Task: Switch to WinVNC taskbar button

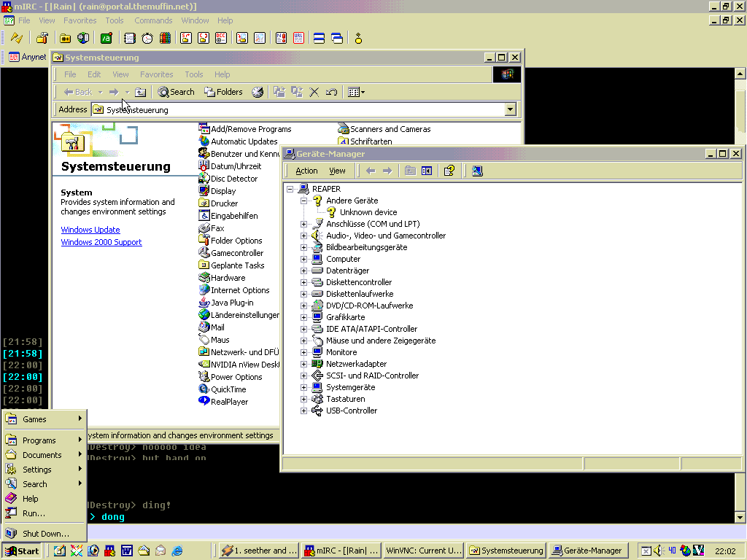Action: pos(424,551)
